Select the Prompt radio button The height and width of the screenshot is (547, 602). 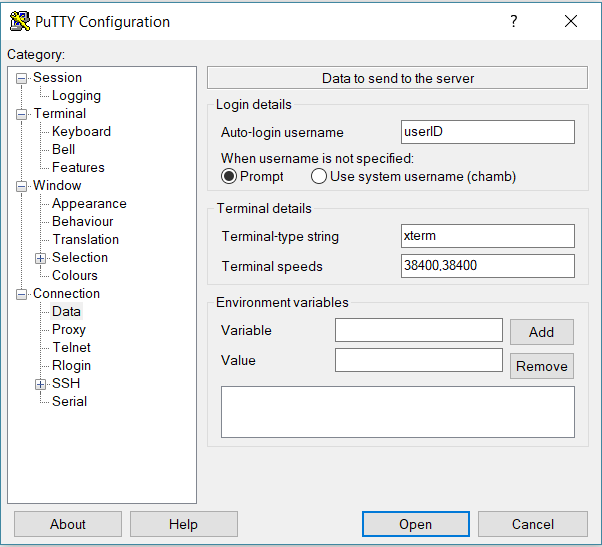click(x=229, y=176)
